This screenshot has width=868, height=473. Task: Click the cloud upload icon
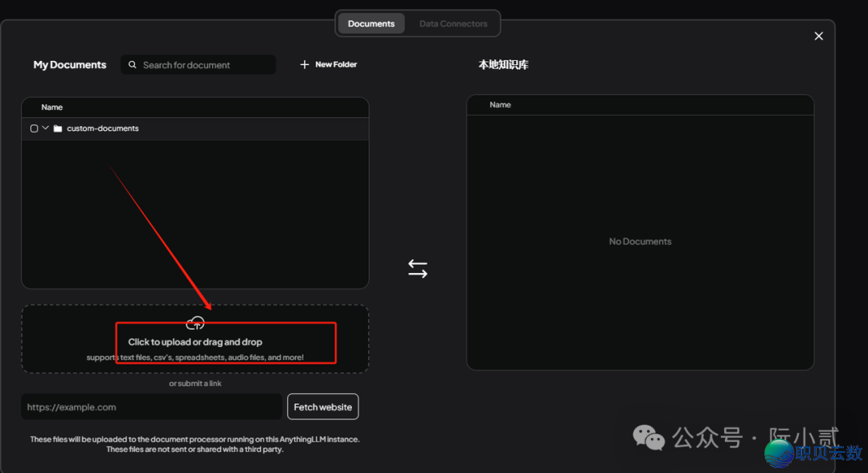point(195,324)
